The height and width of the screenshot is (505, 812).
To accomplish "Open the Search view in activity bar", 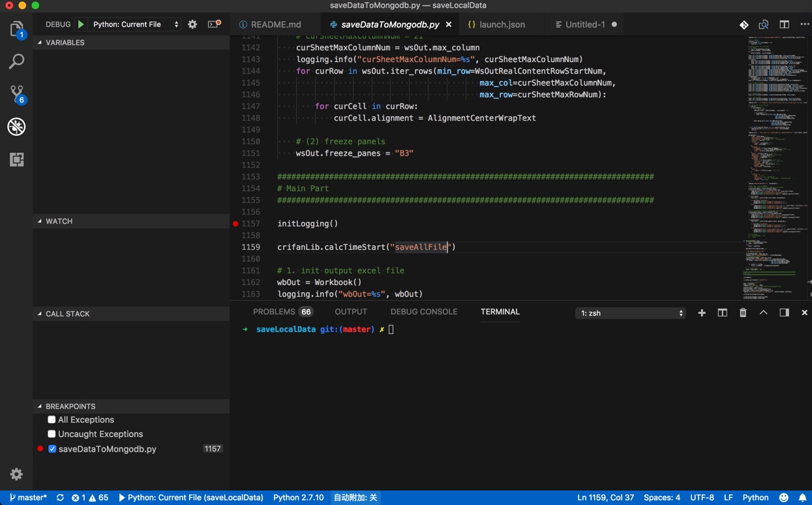I will [16, 61].
